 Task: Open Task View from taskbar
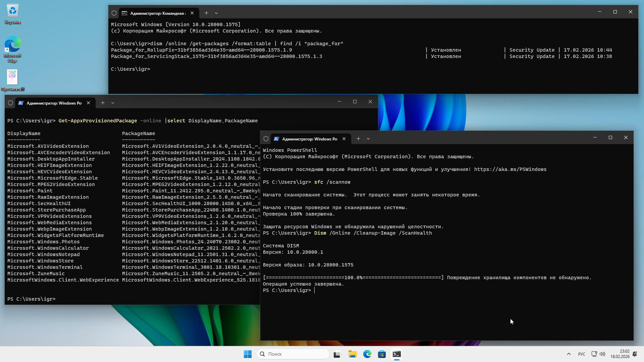[x=337, y=354]
